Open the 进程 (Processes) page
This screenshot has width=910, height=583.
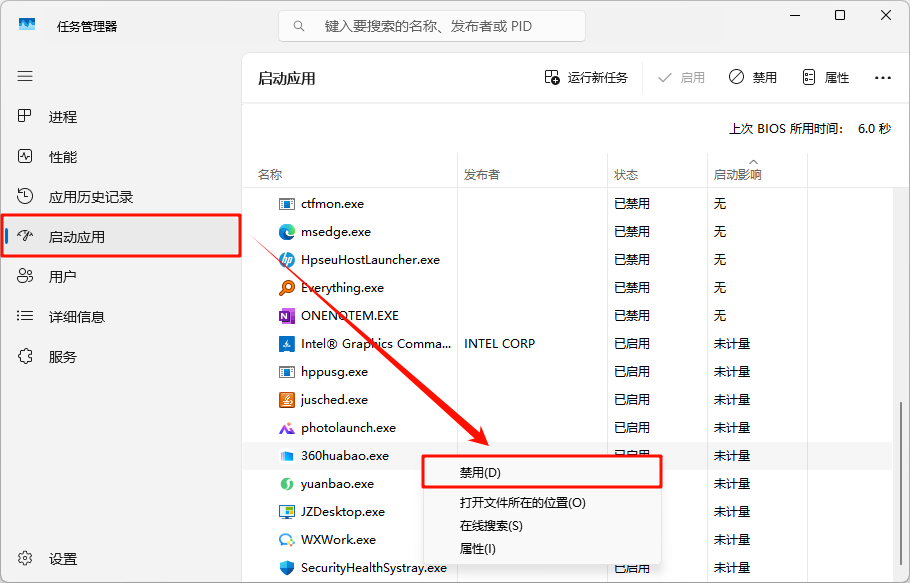coord(62,117)
